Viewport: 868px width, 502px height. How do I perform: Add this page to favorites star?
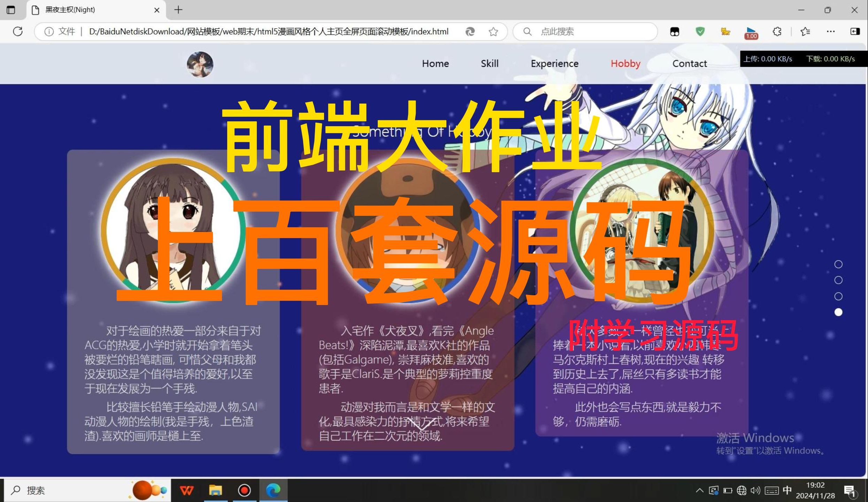pyautogui.click(x=493, y=32)
